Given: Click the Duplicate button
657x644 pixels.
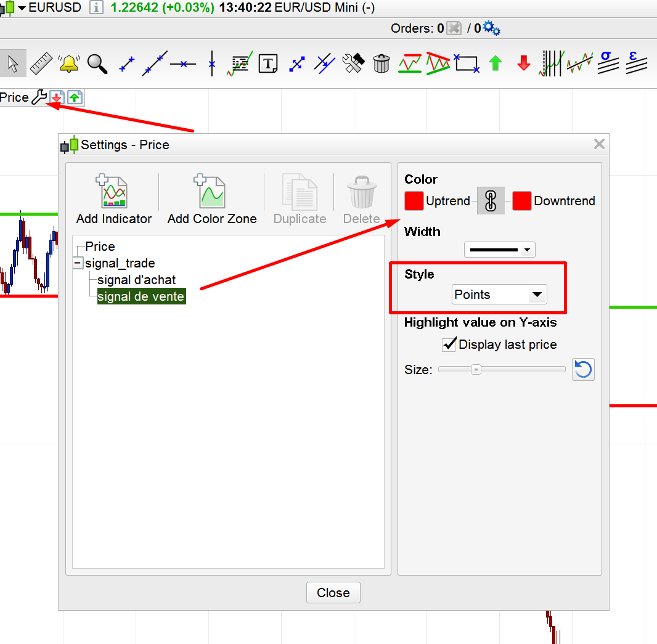Looking at the screenshot, I should pyautogui.click(x=300, y=200).
